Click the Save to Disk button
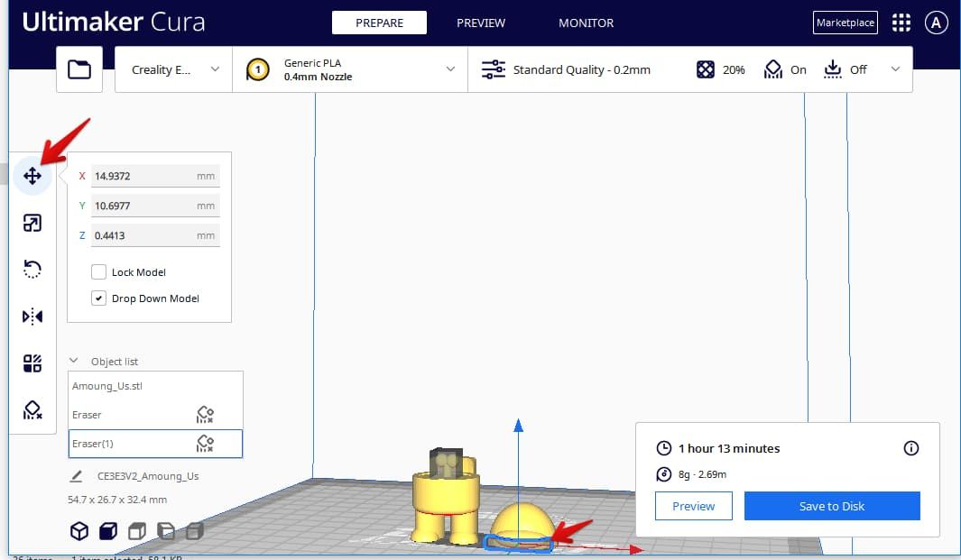The width and height of the screenshot is (961, 560). 832,506
